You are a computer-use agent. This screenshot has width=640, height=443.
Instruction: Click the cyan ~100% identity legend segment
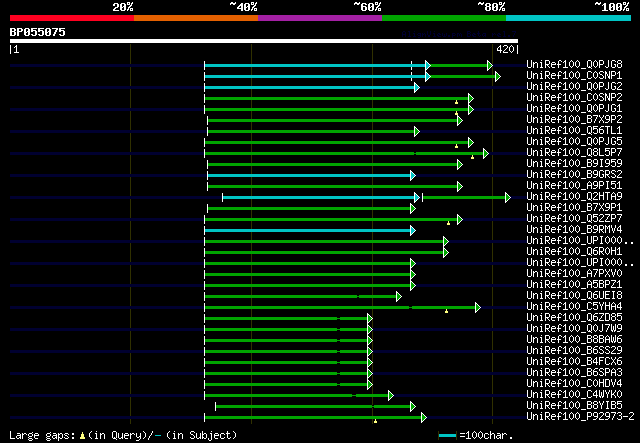point(569,18)
